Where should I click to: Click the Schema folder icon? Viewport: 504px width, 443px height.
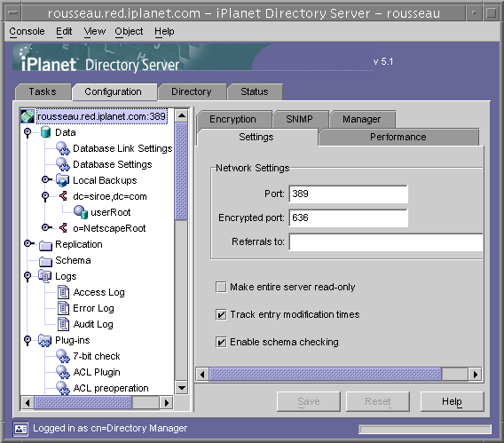click(x=45, y=261)
